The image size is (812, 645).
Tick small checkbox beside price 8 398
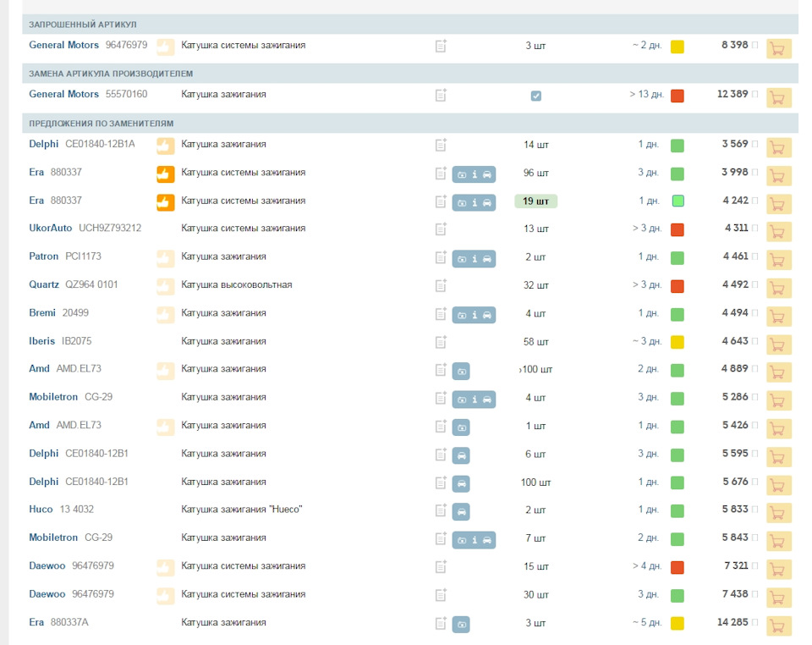click(x=755, y=45)
